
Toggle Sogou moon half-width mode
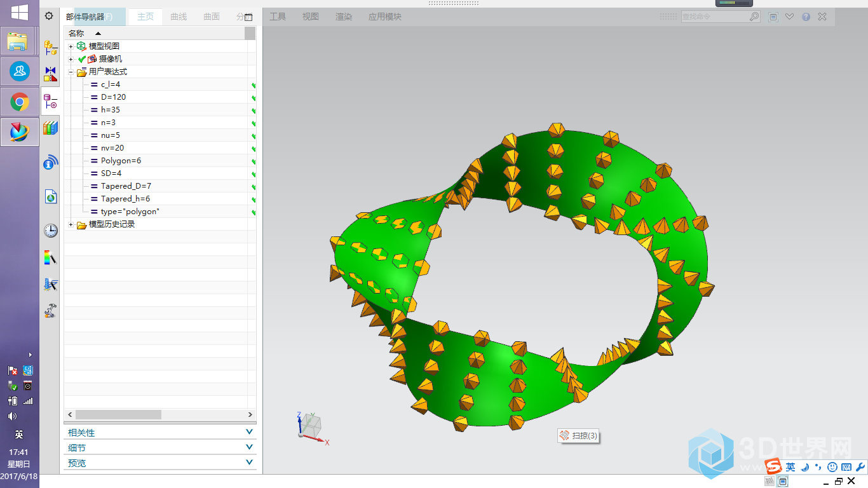[804, 467]
